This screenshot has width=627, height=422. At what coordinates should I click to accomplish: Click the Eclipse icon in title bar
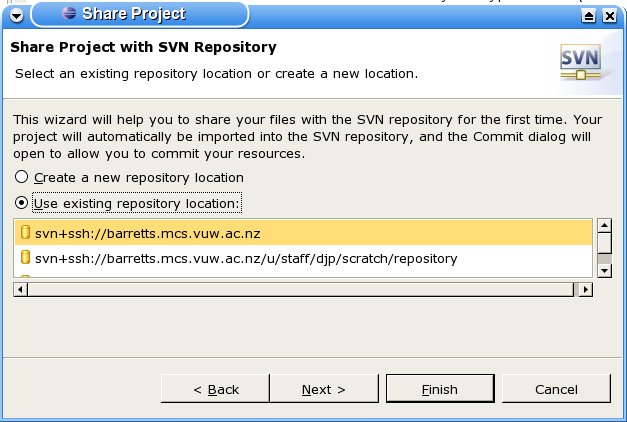pos(69,13)
